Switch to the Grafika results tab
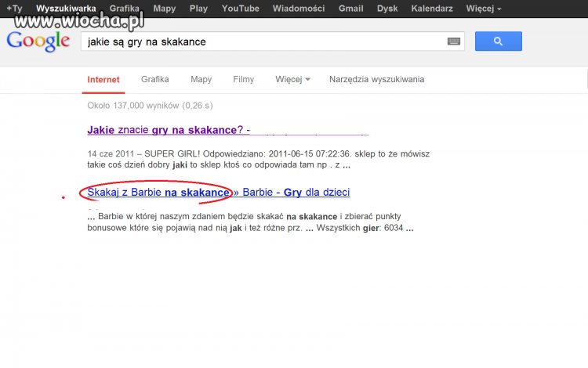Screen dimensions: 588x368 point(155,79)
